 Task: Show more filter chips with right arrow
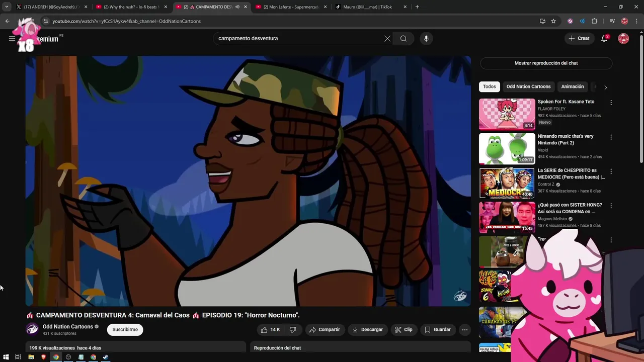pos(605,87)
